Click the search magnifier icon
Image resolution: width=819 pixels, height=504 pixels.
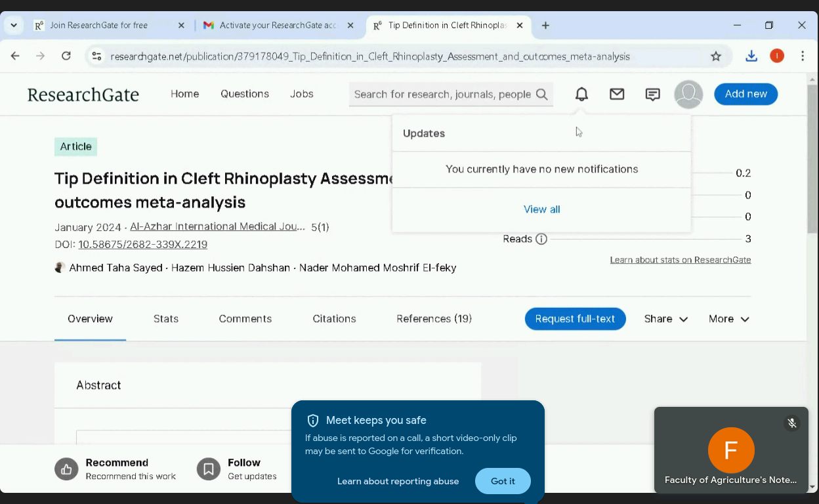tap(542, 94)
